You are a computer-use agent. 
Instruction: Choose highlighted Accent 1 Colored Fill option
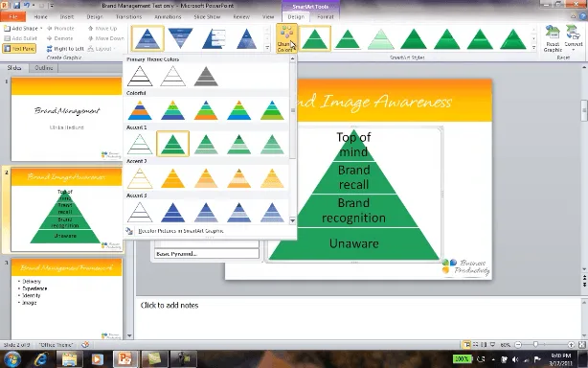[173, 144]
